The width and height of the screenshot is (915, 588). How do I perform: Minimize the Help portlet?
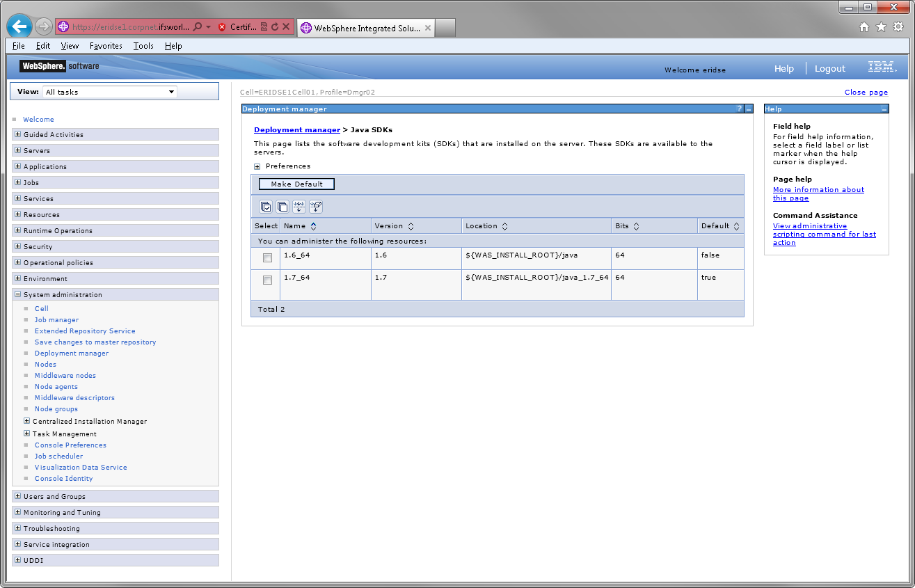pos(884,109)
